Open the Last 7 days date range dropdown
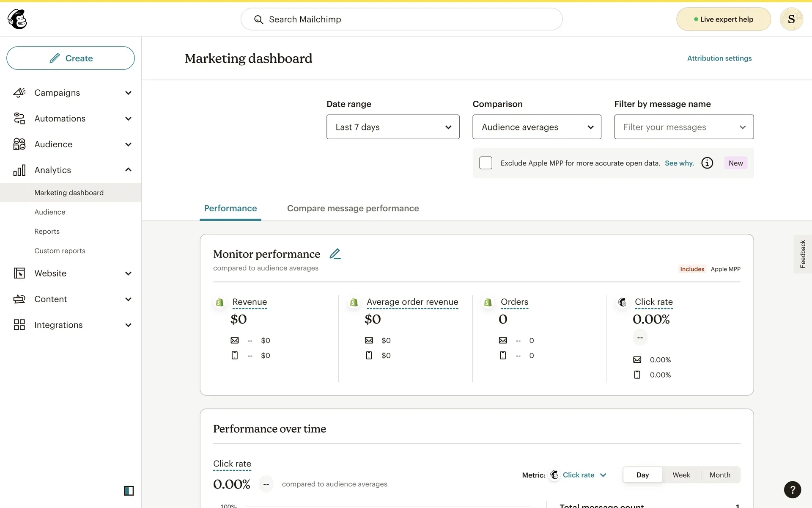Screen dimensions: 812x508 (x=392, y=127)
